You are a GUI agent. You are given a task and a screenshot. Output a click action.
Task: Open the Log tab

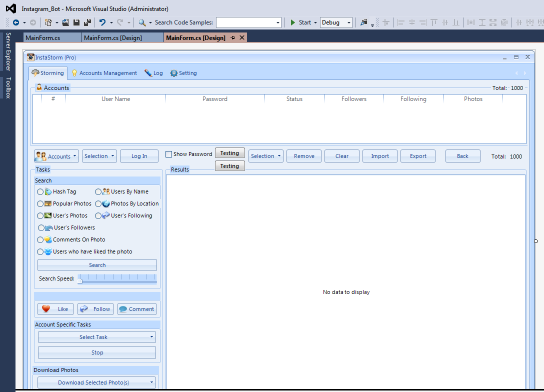click(153, 73)
